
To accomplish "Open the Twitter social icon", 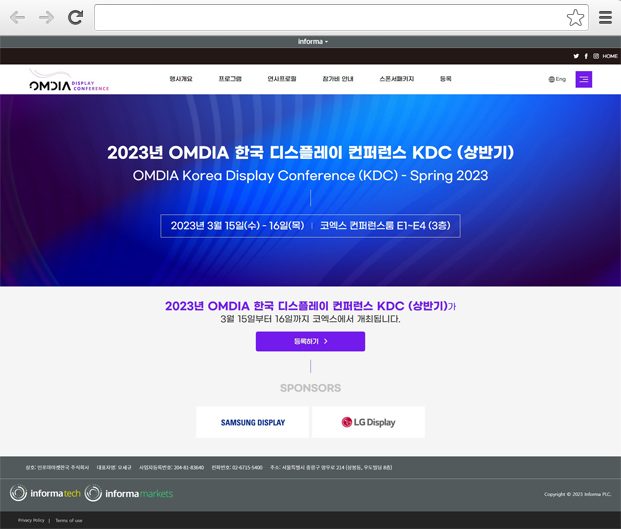I will pyautogui.click(x=576, y=56).
